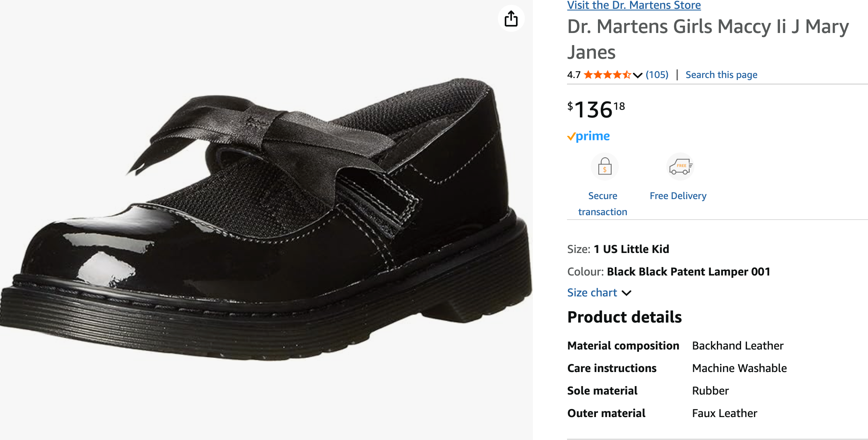Click the 4.7 rating number

(573, 75)
